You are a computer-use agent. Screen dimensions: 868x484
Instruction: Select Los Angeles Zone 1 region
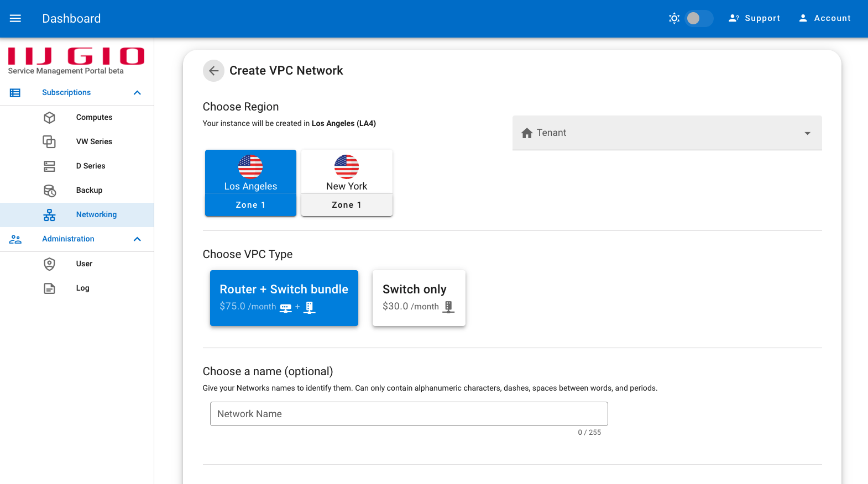coord(250,183)
